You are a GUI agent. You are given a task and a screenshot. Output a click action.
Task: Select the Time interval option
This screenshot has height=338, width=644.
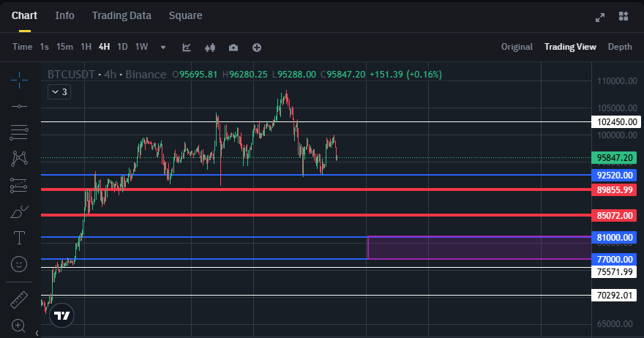pos(22,47)
